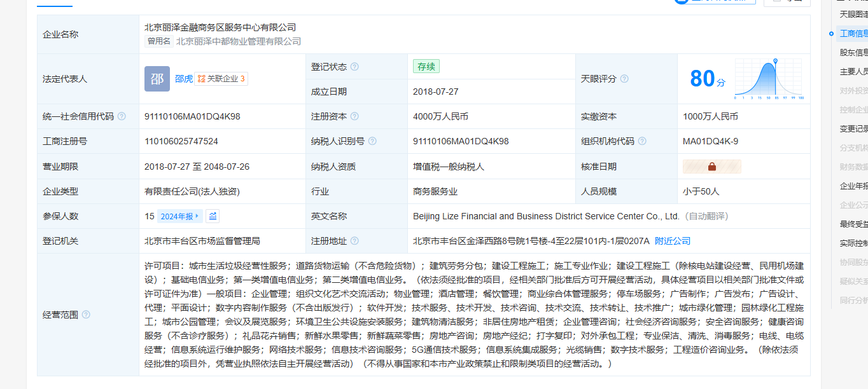Viewport: 868px width, 389px height.
Task: Click the English name Beijing Lize Financial
Action: [546, 216]
